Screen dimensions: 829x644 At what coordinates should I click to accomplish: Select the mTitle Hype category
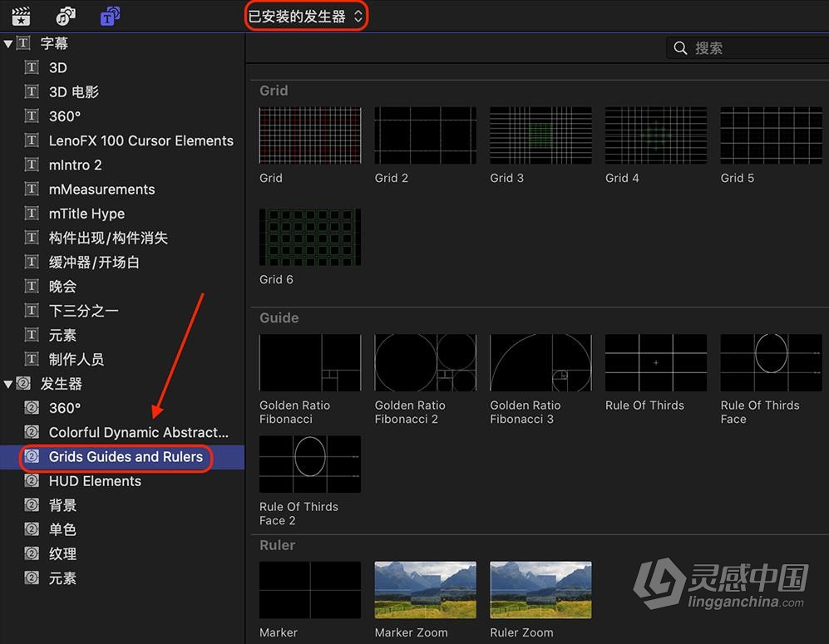pyautogui.click(x=86, y=214)
